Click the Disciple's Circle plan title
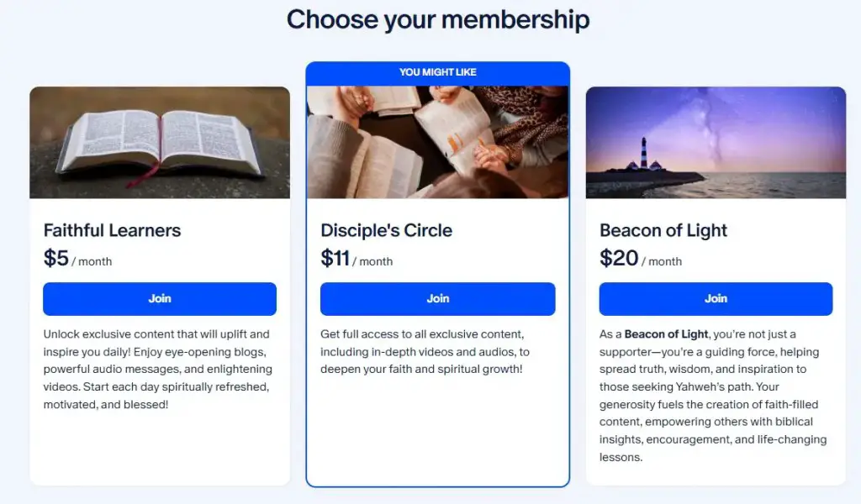The width and height of the screenshot is (861, 504). pyautogui.click(x=387, y=230)
